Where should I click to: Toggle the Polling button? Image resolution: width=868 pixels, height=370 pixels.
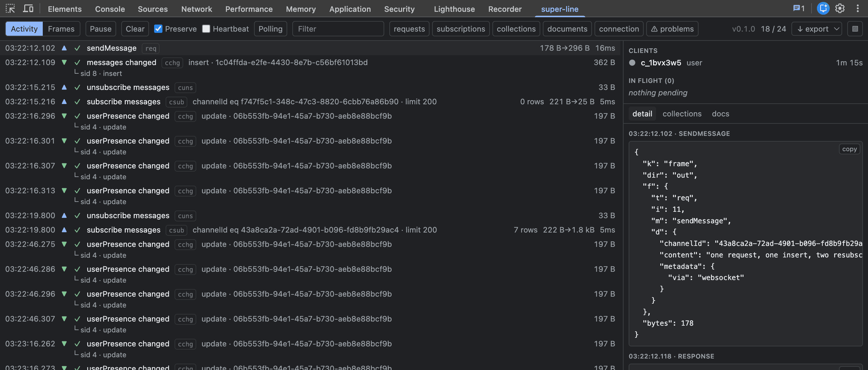270,29
